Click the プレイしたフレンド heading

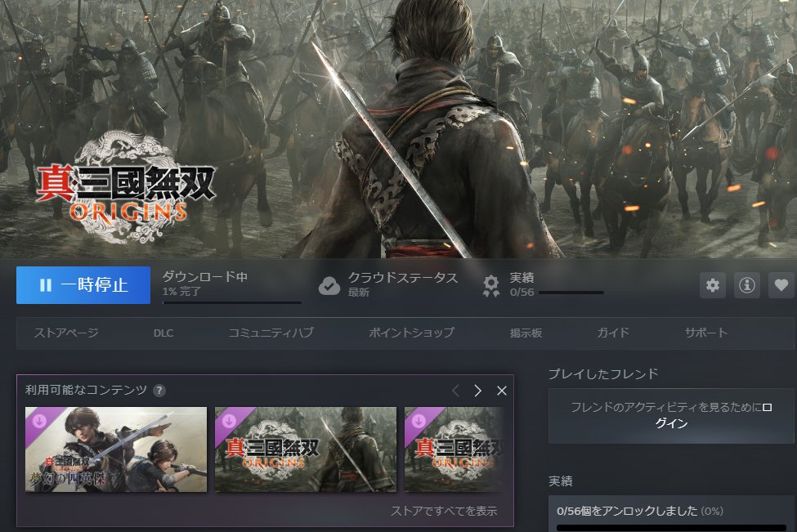pos(603,374)
